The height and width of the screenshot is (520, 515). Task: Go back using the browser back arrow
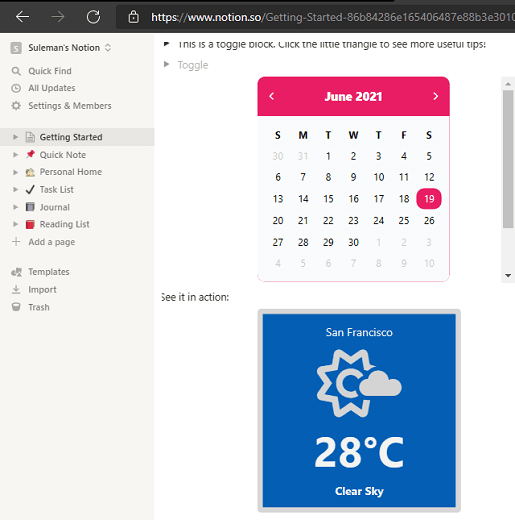coord(22,16)
